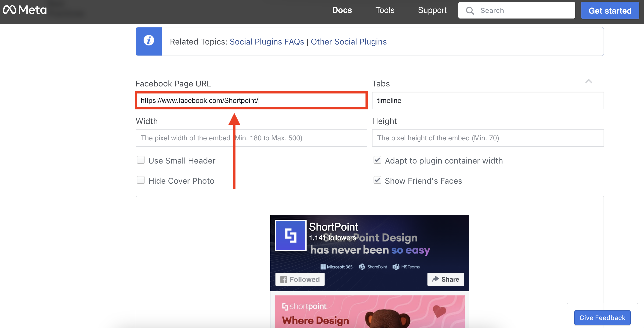Screen dimensions: 644x328
Task: Click the share arrow icon
Action: click(435, 279)
